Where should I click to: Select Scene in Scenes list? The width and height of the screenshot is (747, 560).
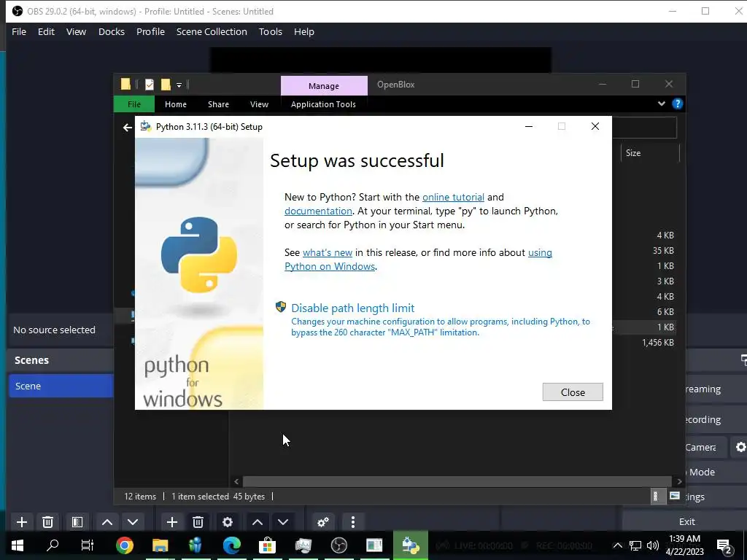pos(61,386)
